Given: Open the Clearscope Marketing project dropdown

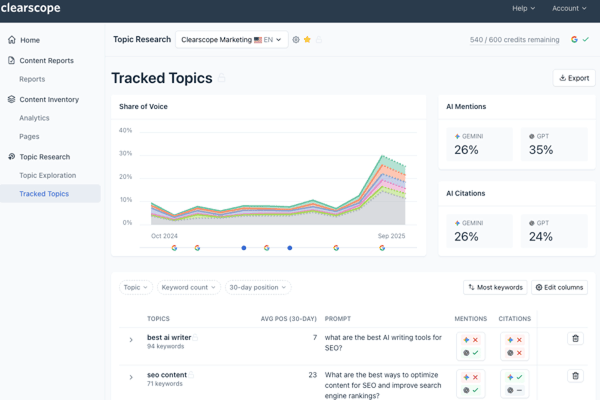Looking at the screenshot, I should [231, 40].
